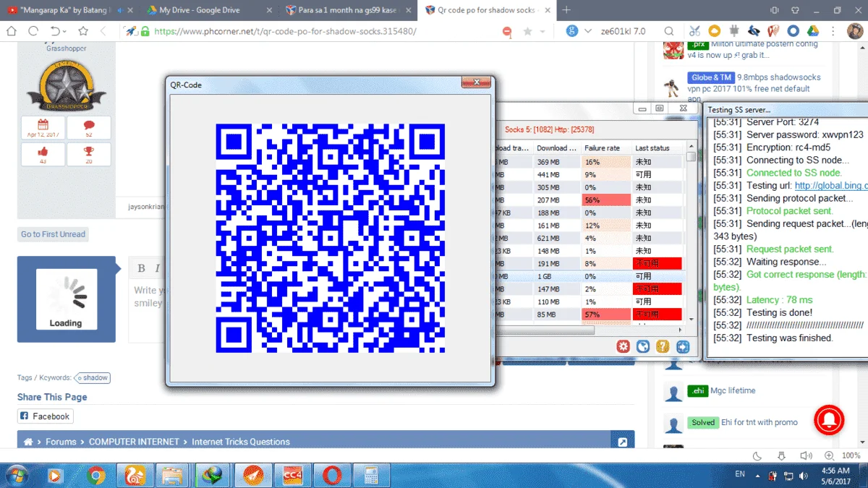The width and height of the screenshot is (868, 488).
Task: Click the QR code image
Action: click(331, 238)
